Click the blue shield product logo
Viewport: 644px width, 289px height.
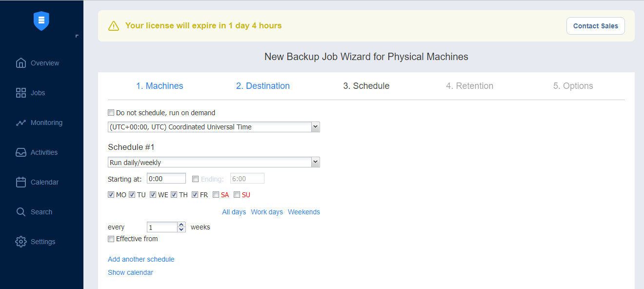tap(41, 21)
